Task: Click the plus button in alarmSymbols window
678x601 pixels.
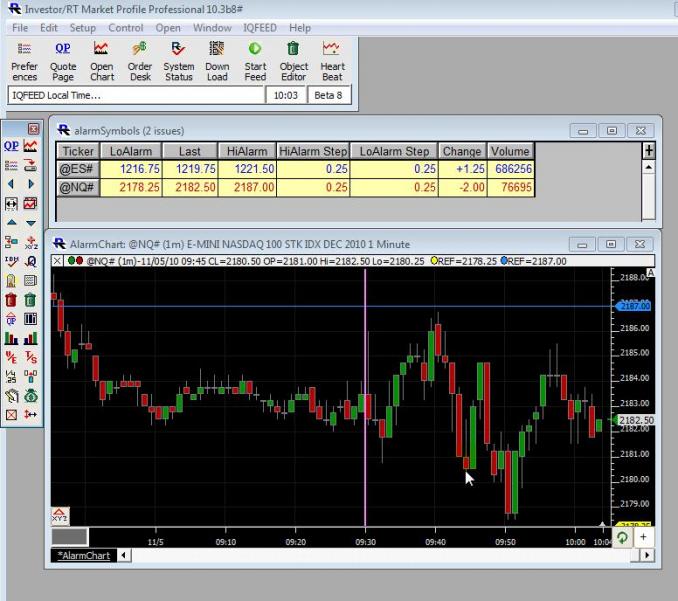Action: coord(649,151)
